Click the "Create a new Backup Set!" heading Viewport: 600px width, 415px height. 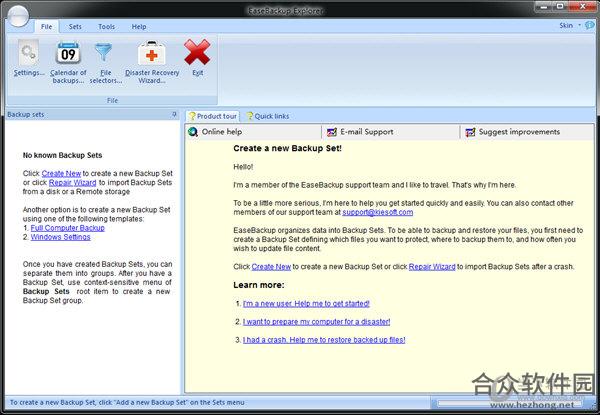point(287,148)
